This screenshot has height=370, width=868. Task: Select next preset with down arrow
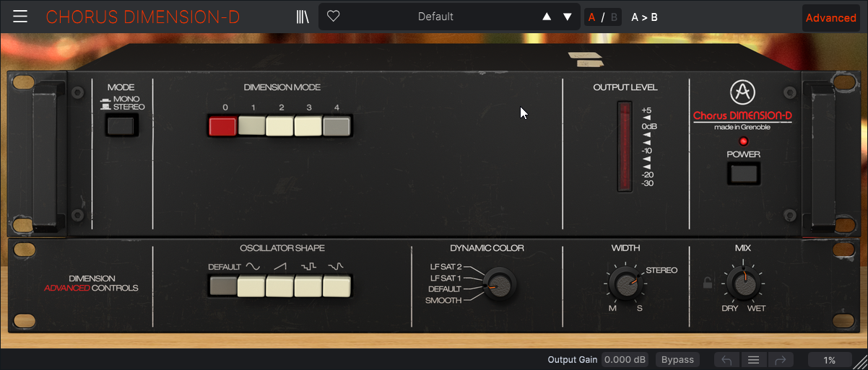point(568,17)
